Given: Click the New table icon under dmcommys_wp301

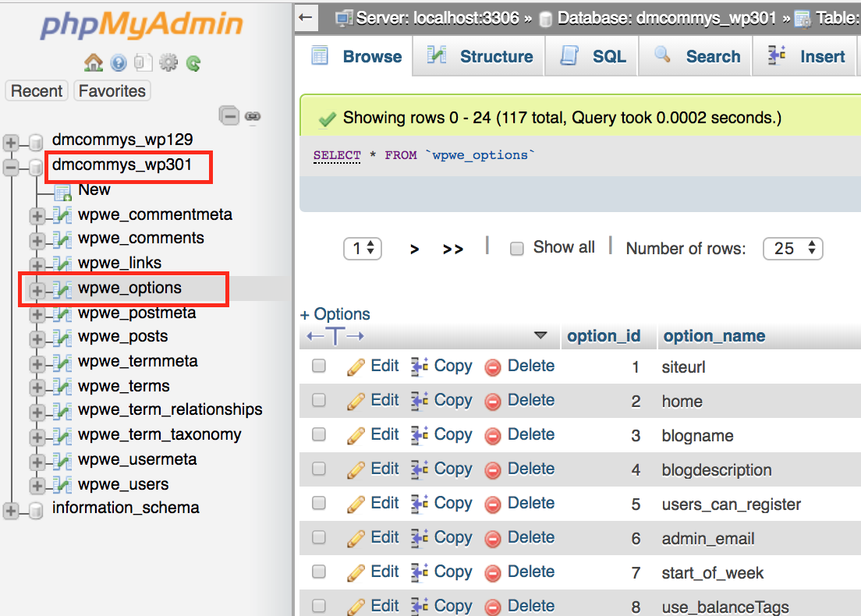Looking at the screenshot, I should 62,192.
